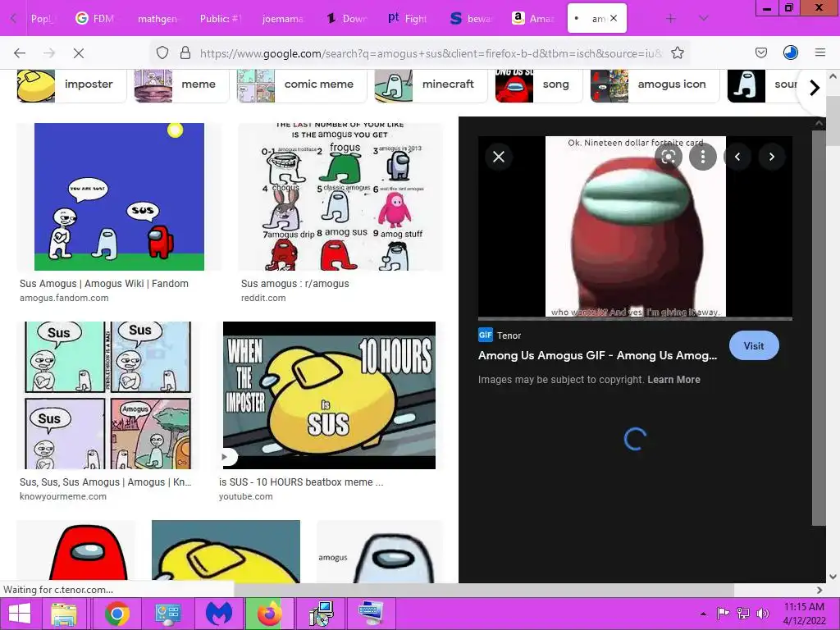The image size is (840, 630).
Task: Select Firefox in the taskbar
Action: 270,614
